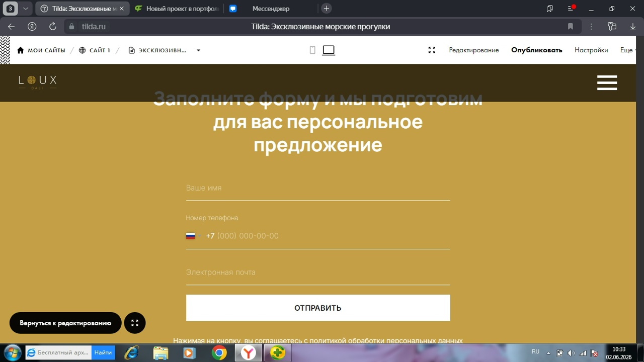Submit form with ОТПРАВИТЬ button
The image size is (644, 362).
click(x=318, y=308)
